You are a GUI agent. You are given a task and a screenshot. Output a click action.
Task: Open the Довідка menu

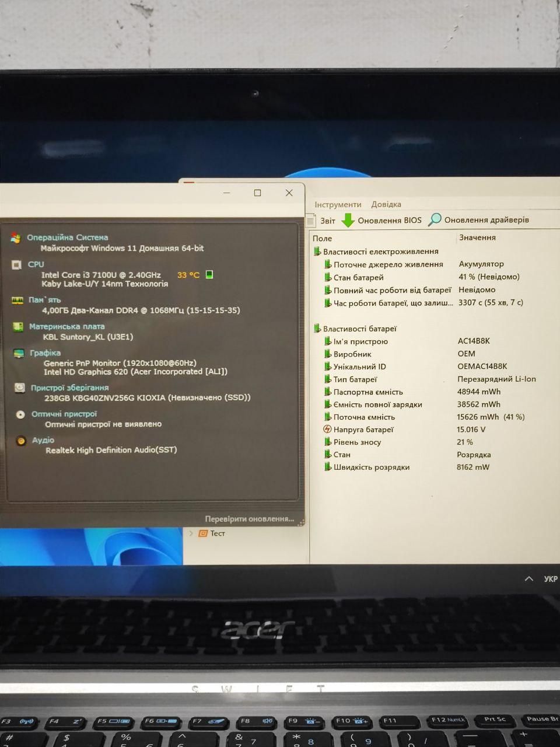[x=386, y=204]
